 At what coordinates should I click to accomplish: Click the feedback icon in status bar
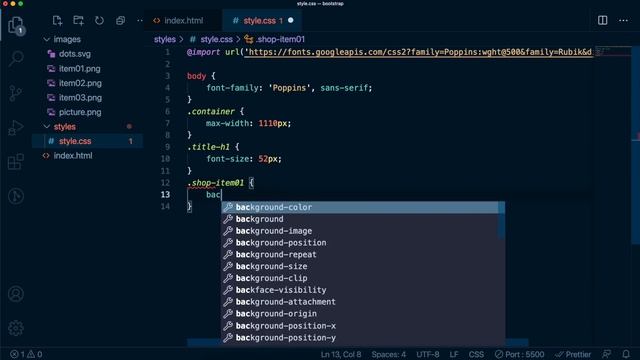point(607,354)
